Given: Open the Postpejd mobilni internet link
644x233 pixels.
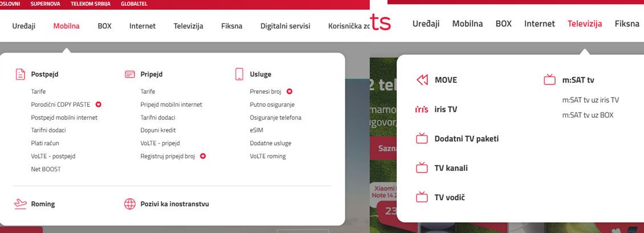Looking at the screenshot, I should [64, 117].
